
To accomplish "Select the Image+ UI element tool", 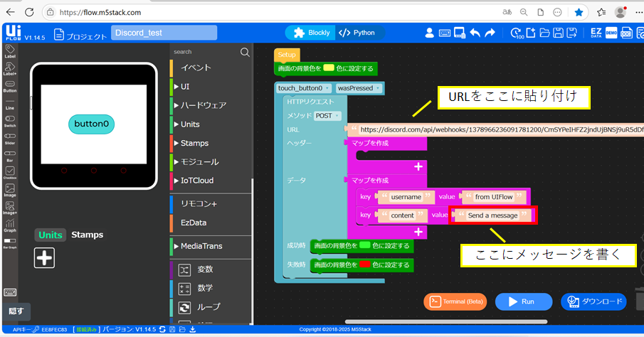I will click(x=10, y=208).
